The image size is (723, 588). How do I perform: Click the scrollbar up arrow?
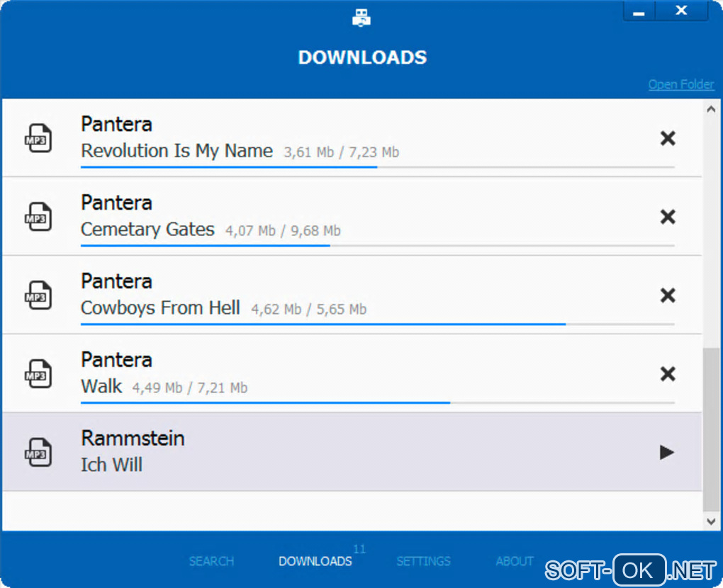coord(711,109)
